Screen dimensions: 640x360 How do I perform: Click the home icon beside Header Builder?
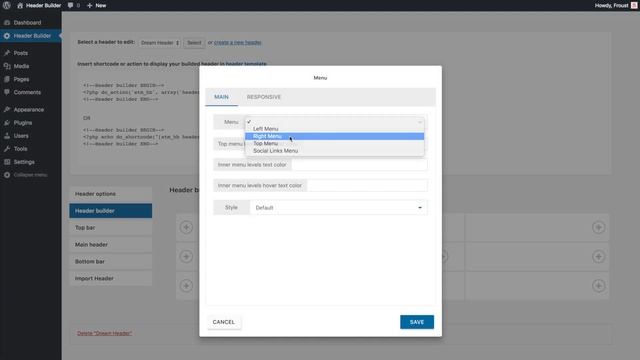tap(20, 6)
